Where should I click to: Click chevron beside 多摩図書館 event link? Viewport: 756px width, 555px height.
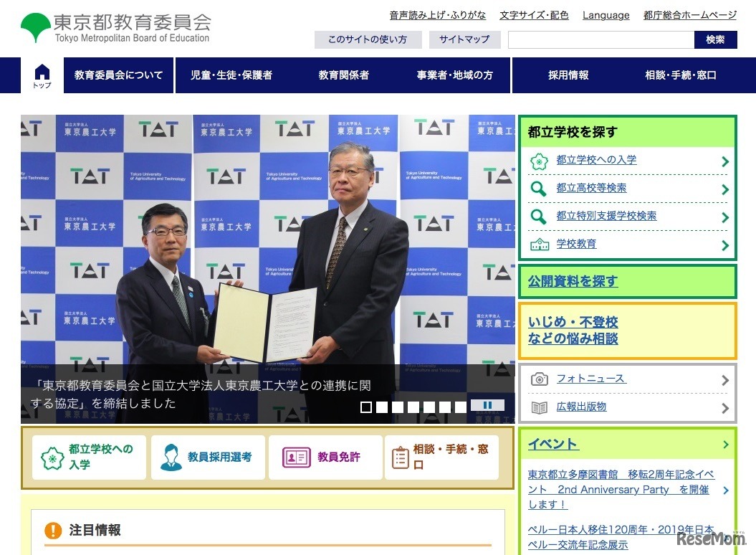point(726,490)
